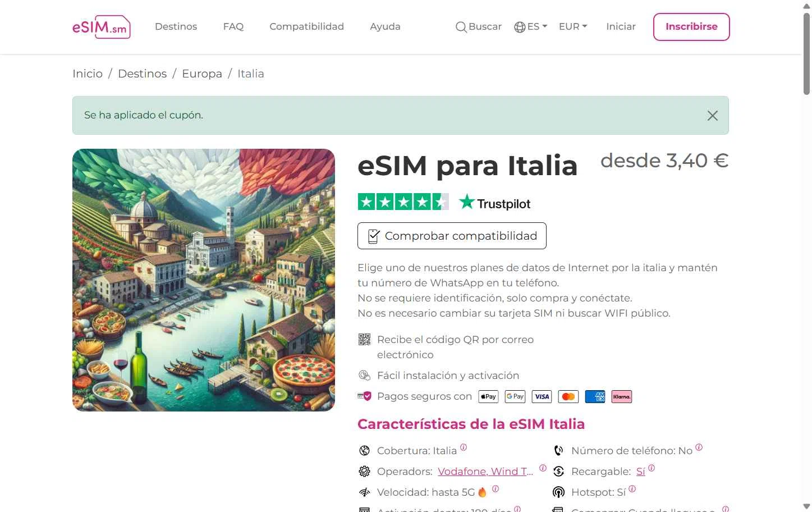Viewport: 812px width, 512px height.
Task: Click the Apple Pay icon
Action: click(488, 396)
